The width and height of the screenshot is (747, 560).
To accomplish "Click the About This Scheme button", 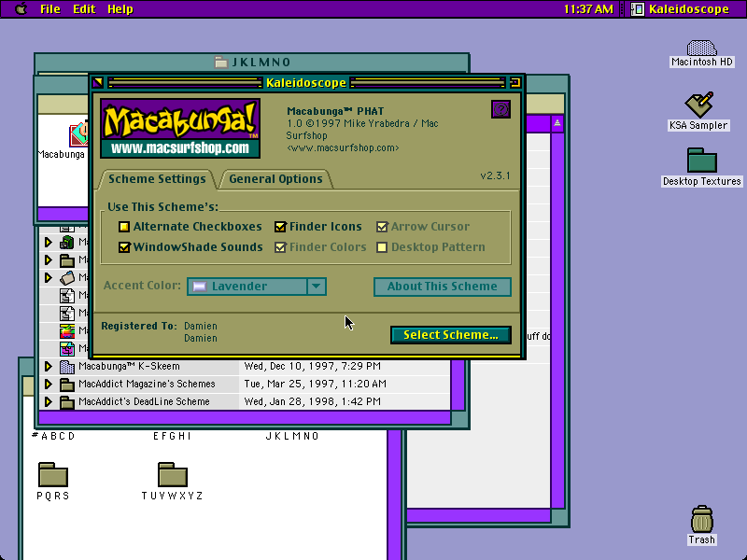I will point(442,287).
